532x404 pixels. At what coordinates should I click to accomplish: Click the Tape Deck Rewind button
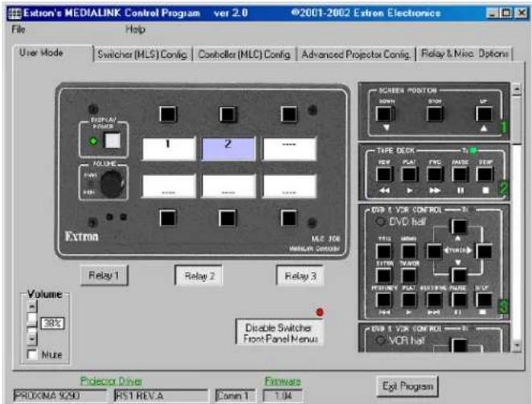384,174
